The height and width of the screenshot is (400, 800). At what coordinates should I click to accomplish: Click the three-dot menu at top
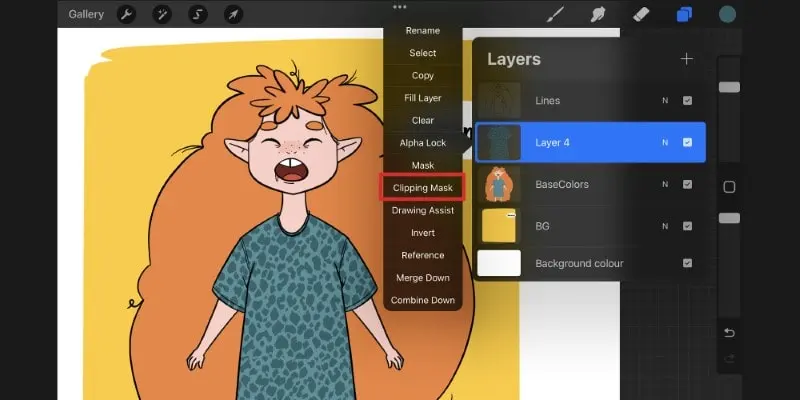(x=400, y=7)
